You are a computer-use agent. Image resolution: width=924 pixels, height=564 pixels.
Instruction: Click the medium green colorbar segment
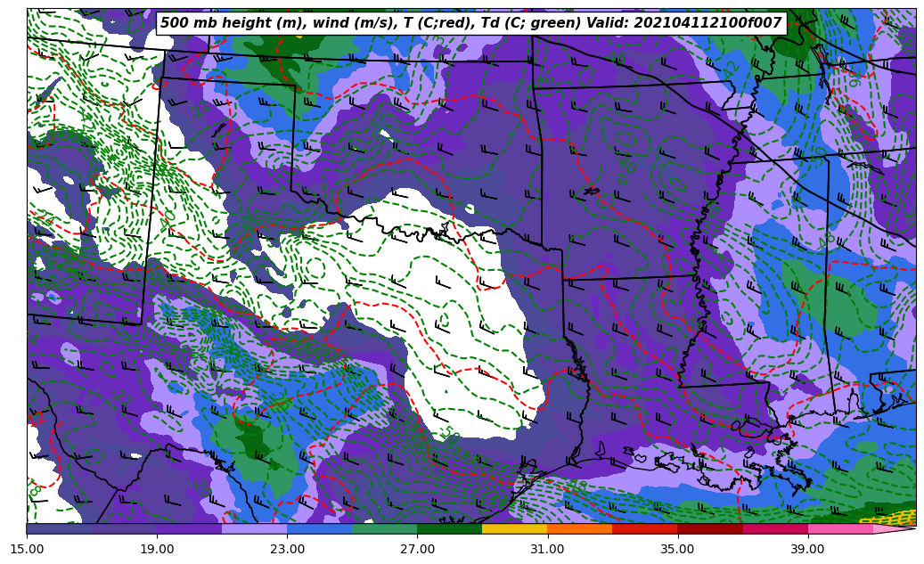(384, 528)
